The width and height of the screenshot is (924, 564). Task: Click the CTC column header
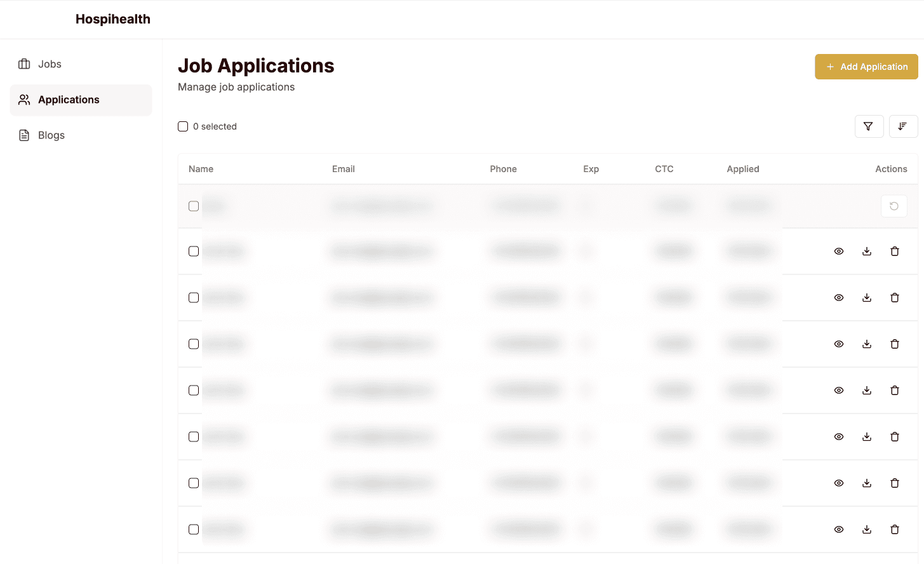(664, 169)
